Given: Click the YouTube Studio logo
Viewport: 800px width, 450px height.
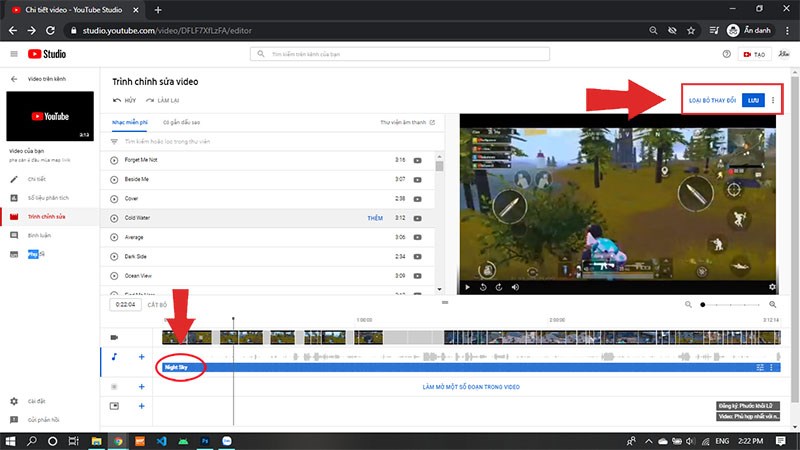Looking at the screenshot, I should [x=47, y=54].
